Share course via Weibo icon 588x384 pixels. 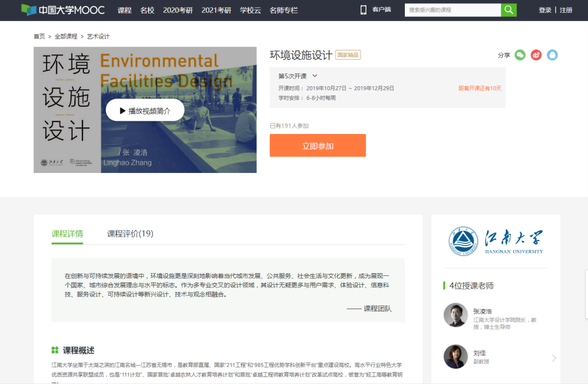[x=536, y=55]
